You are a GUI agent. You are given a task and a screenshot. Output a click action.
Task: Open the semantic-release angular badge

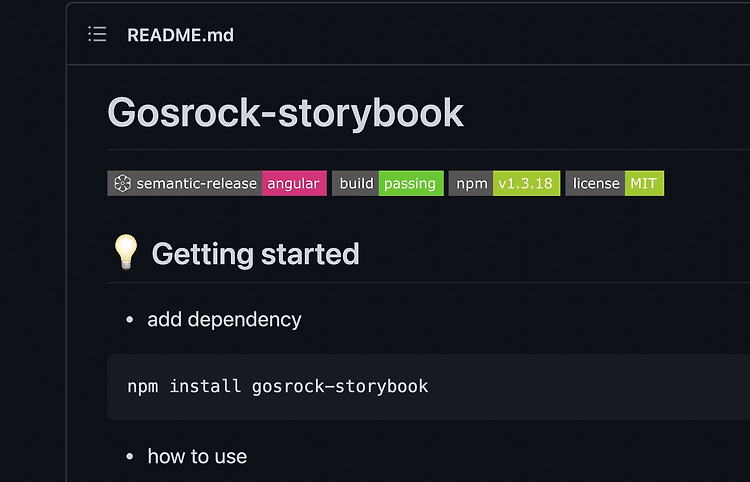[217, 183]
